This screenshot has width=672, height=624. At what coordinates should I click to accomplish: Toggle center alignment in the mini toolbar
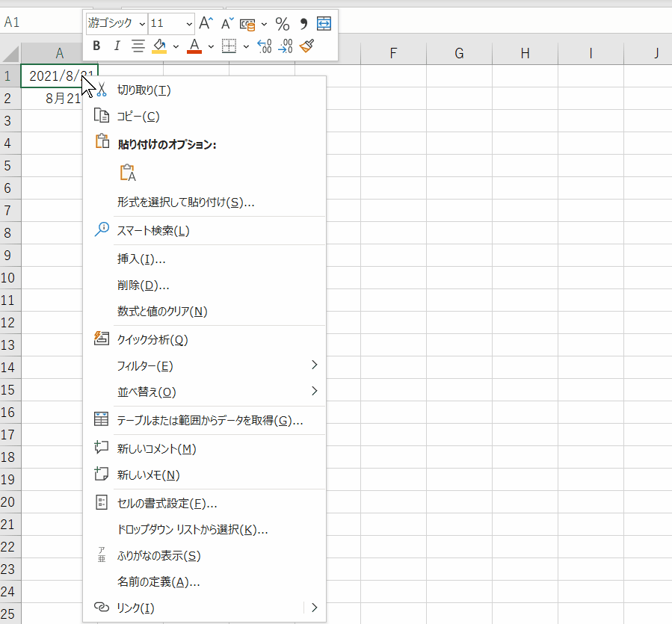(x=138, y=46)
